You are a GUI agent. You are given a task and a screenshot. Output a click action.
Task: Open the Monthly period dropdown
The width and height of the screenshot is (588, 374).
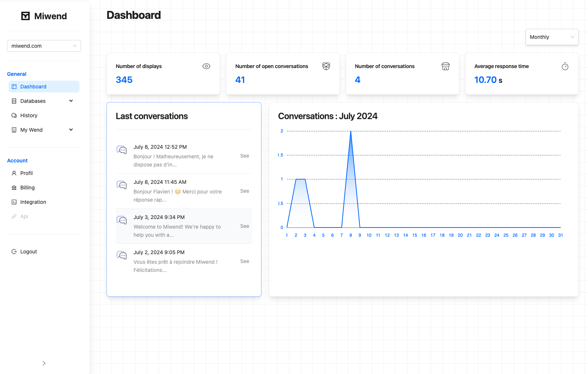click(552, 37)
